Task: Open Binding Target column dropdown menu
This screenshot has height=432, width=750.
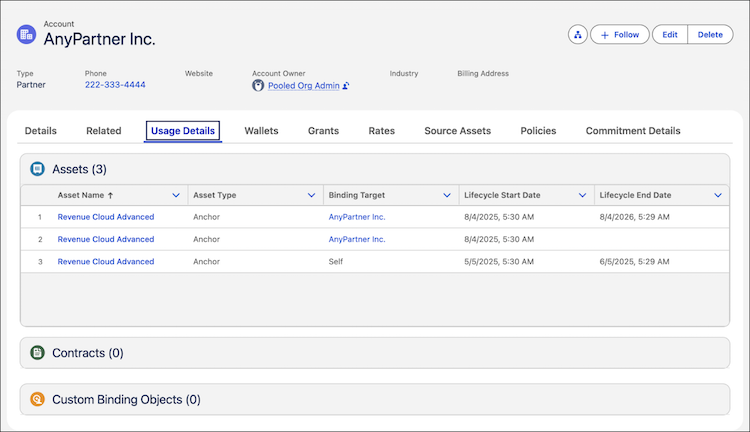Action: coord(447,195)
